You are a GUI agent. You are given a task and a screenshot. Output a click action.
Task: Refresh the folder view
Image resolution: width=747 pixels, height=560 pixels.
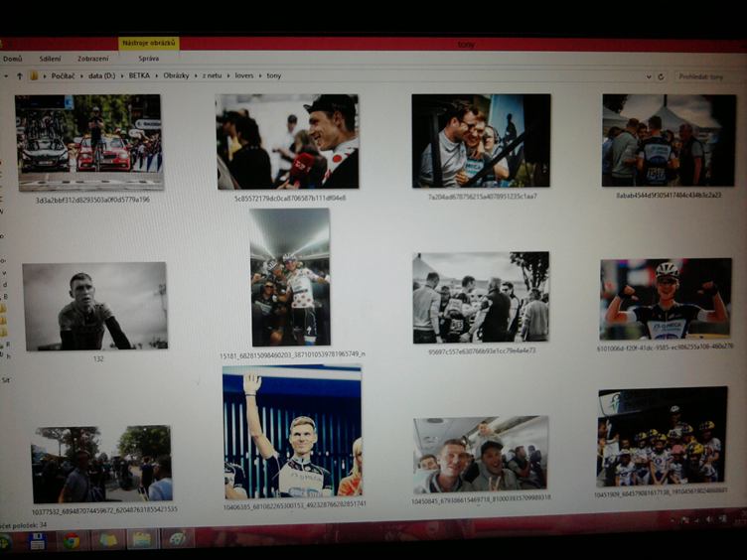tap(661, 76)
